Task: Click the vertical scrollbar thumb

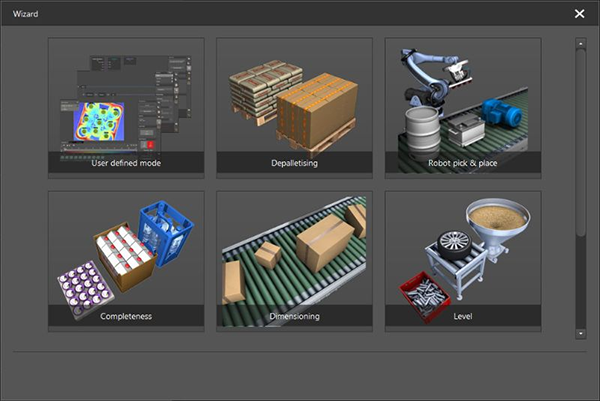Action: pyautogui.click(x=581, y=140)
